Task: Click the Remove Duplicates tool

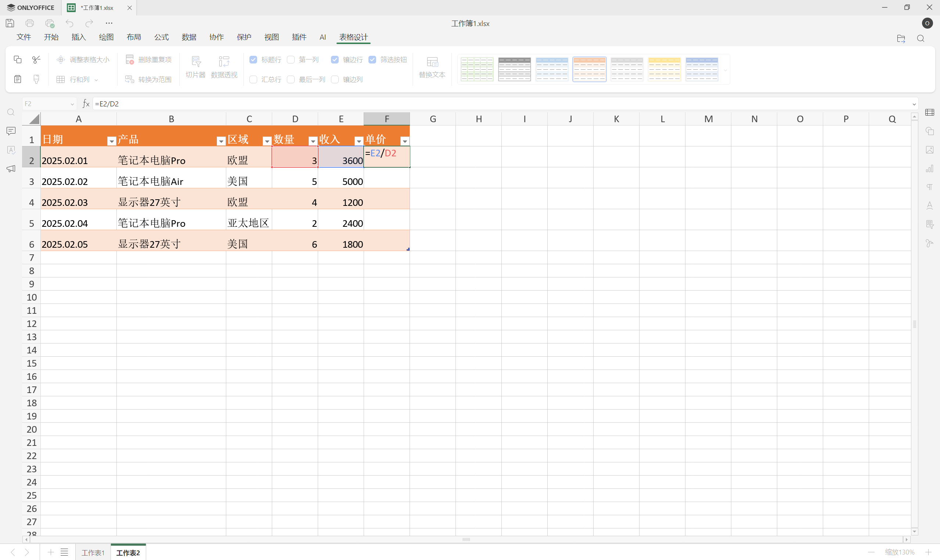Action: (148, 59)
